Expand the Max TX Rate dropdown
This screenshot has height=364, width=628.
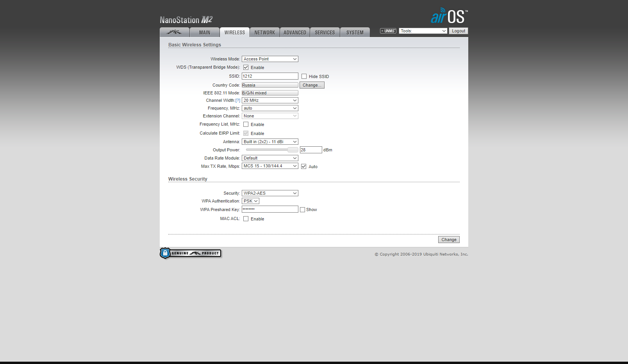270,166
